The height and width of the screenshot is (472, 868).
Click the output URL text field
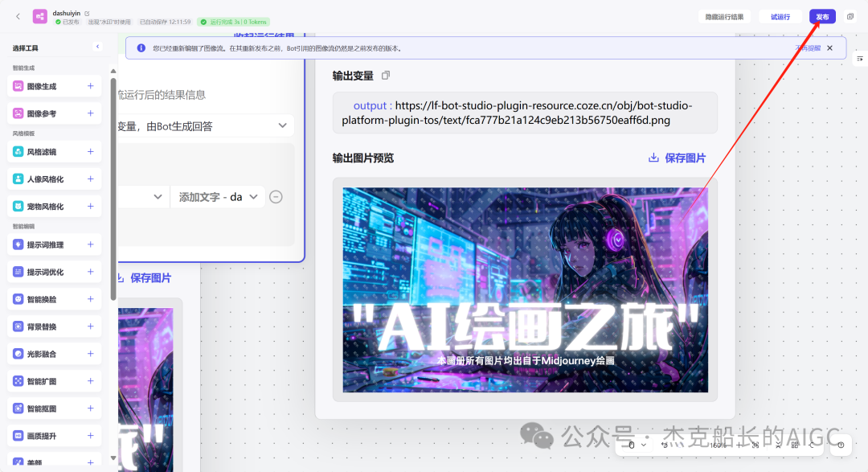tap(525, 113)
